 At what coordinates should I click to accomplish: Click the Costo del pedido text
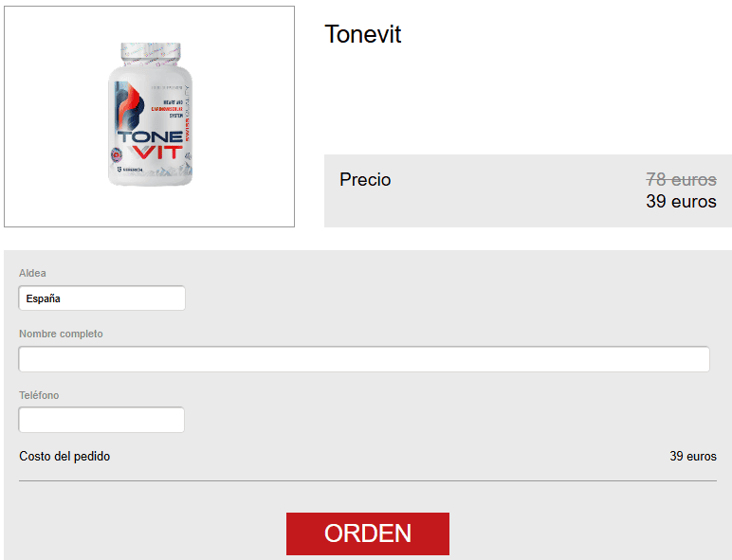point(64,457)
